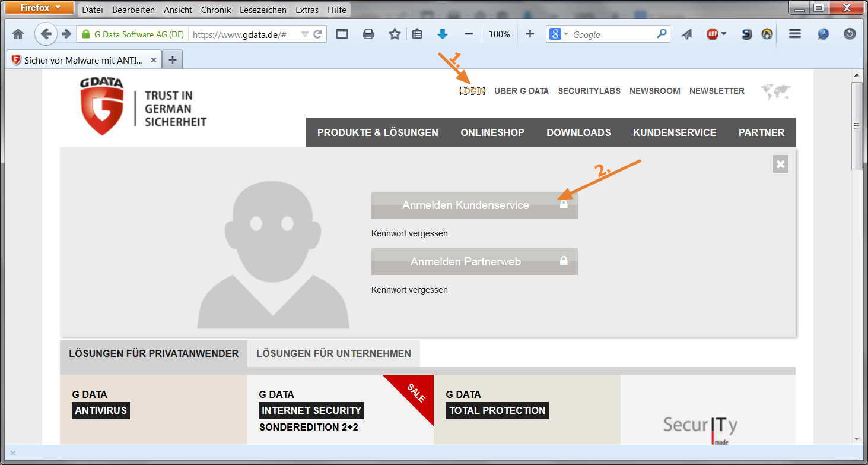Open downloads with blue arrow
Viewport: 868px width, 465px height.
[x=443, y=34]
